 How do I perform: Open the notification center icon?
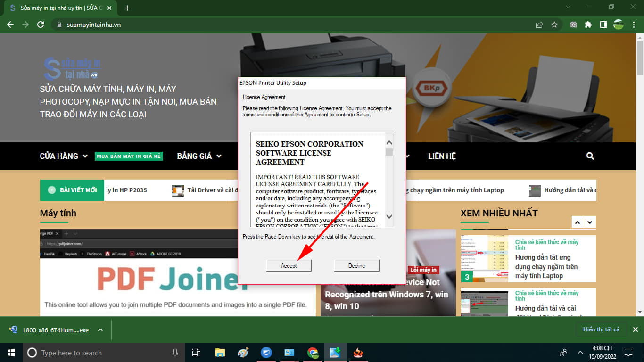628,353
